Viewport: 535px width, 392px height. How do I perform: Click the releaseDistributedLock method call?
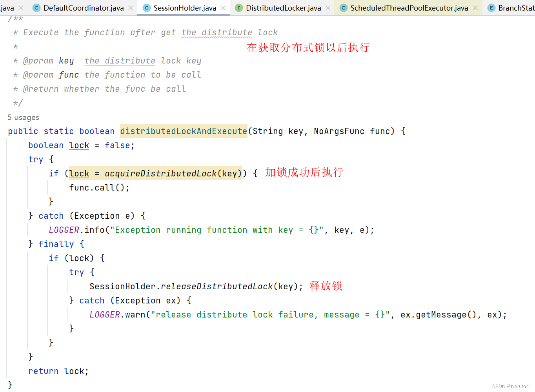coord(217,286)
